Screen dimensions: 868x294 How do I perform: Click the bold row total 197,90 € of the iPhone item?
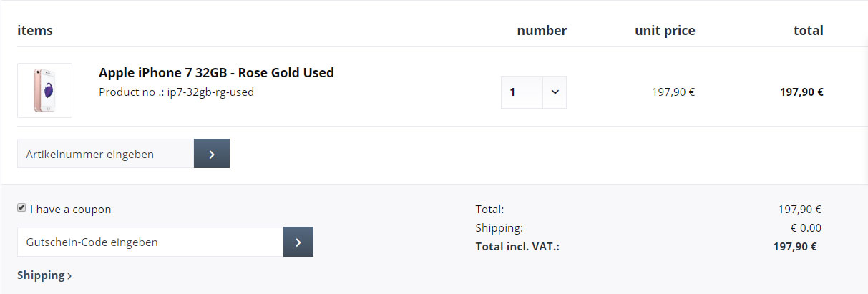pos(801,92)
